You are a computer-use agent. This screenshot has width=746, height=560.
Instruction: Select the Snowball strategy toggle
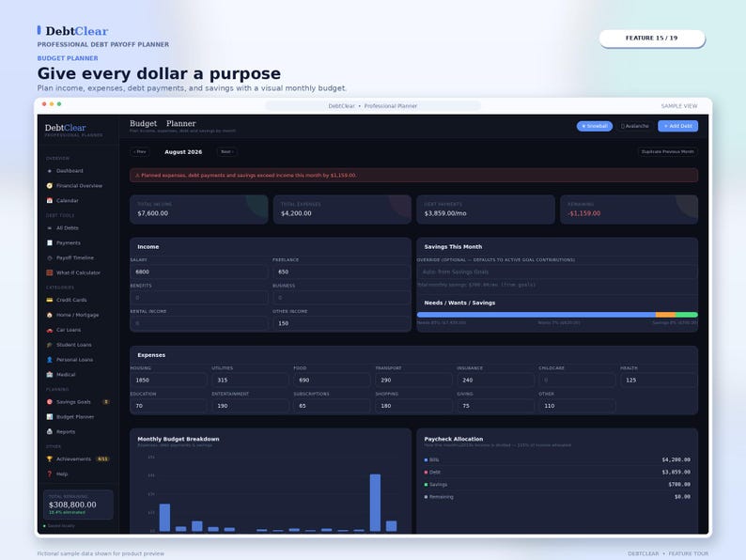click(594, 126)
